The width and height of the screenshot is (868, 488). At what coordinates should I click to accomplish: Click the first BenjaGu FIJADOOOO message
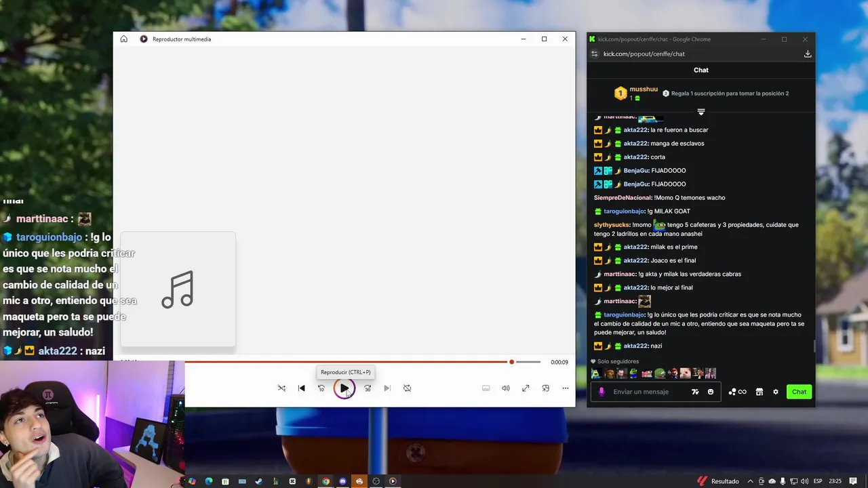pyautogui.click(x=669, y=171)
